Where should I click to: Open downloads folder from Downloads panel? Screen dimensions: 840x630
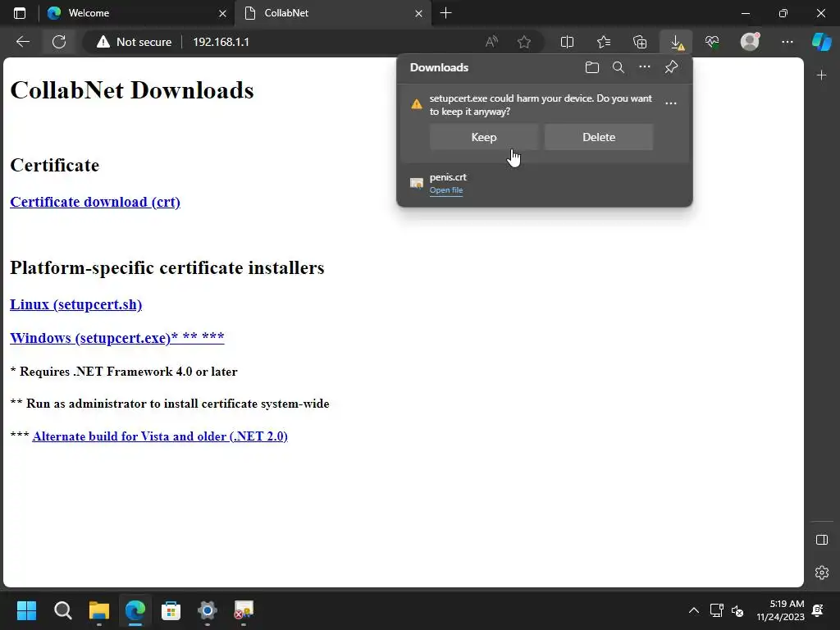pyautogui.click(x=592, y=67)
